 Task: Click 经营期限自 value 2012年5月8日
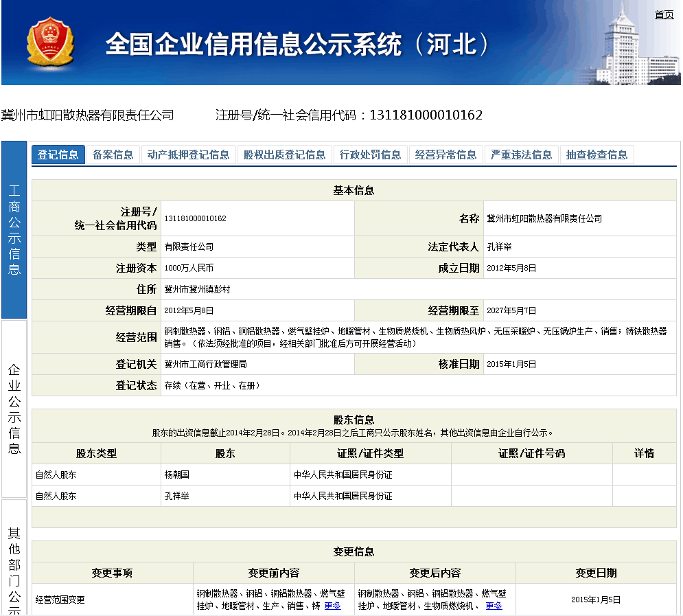click(189, 311)
